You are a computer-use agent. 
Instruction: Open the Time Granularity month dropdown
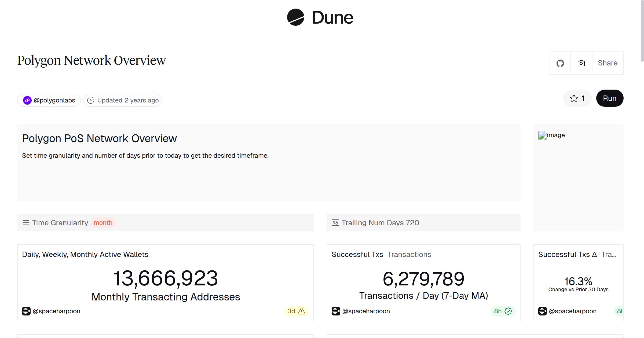pos(103,223)
